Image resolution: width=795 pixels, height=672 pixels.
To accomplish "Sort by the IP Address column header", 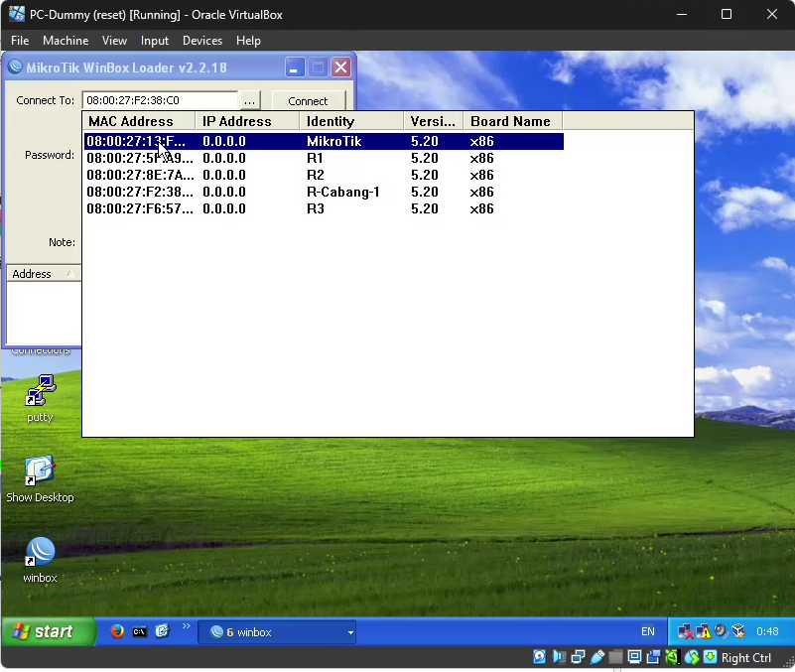I will click(247, 121).
